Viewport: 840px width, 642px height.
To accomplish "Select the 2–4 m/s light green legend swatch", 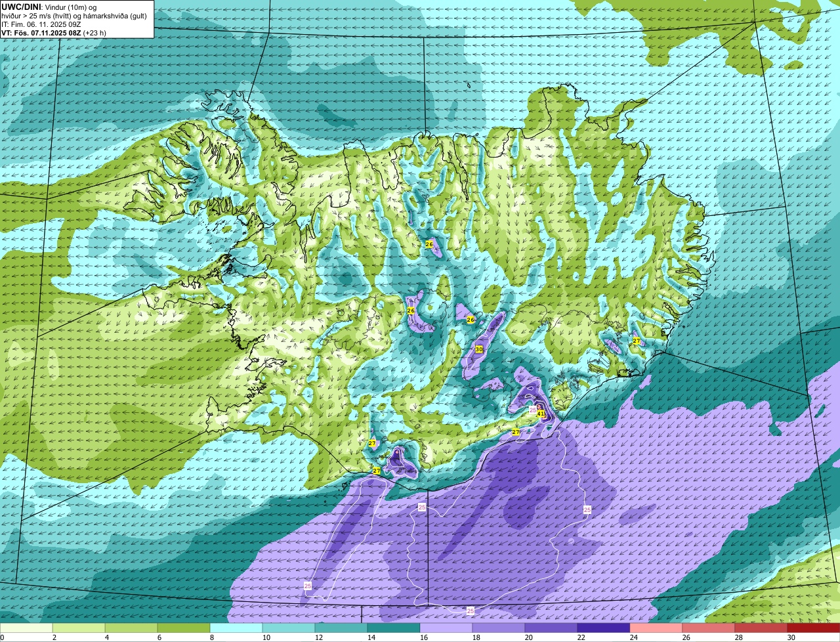I will pyautogui.click(x=79, y=628).
